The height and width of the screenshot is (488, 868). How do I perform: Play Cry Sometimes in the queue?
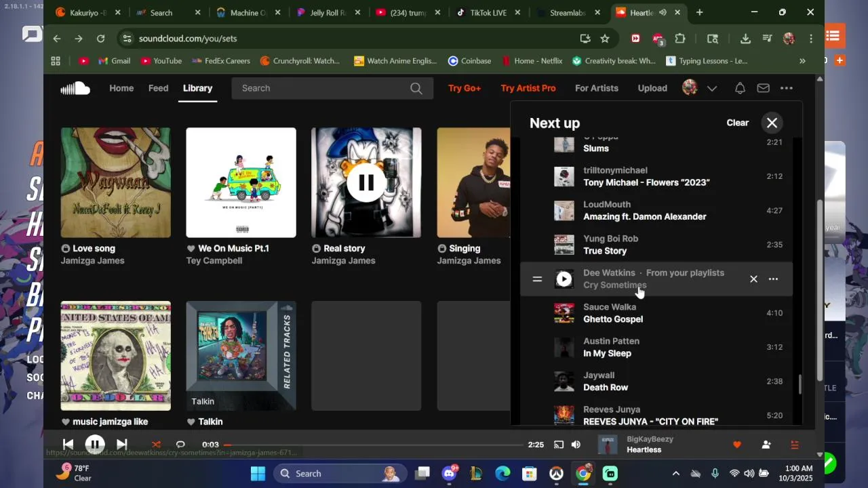[x=564, y=279]
